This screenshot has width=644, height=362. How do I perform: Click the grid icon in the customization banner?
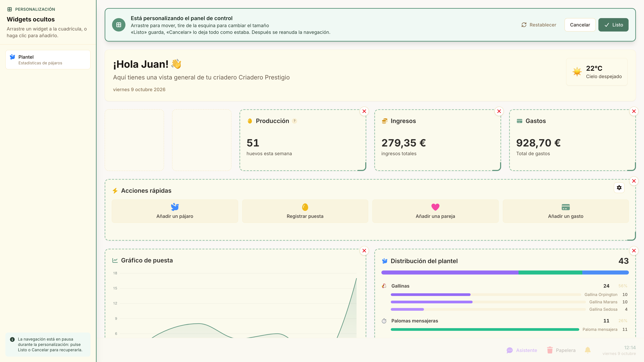point(119,25)
